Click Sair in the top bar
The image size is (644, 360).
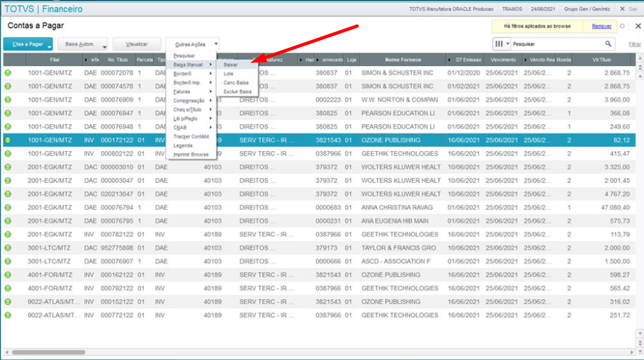pyautogui.click(x=633, y=9)
